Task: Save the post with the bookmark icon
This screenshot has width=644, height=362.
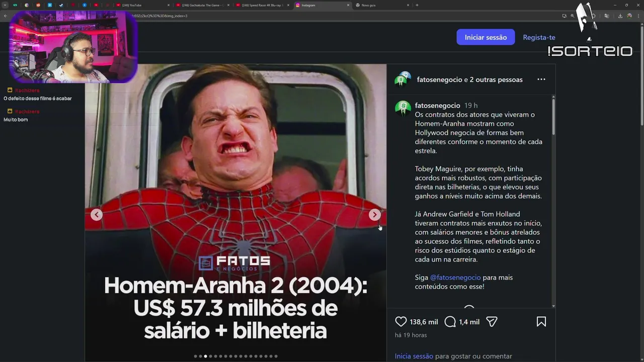Action: tap(541, 322)
